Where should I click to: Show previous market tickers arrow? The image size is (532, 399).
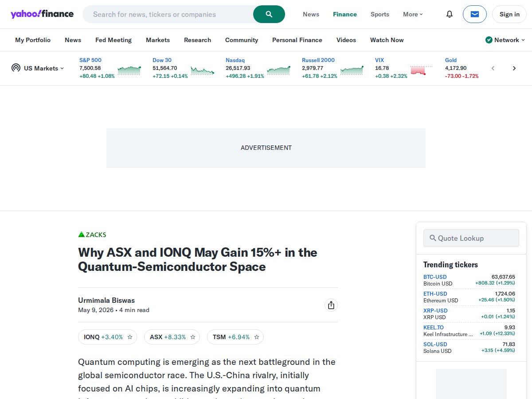pos(493,68)
